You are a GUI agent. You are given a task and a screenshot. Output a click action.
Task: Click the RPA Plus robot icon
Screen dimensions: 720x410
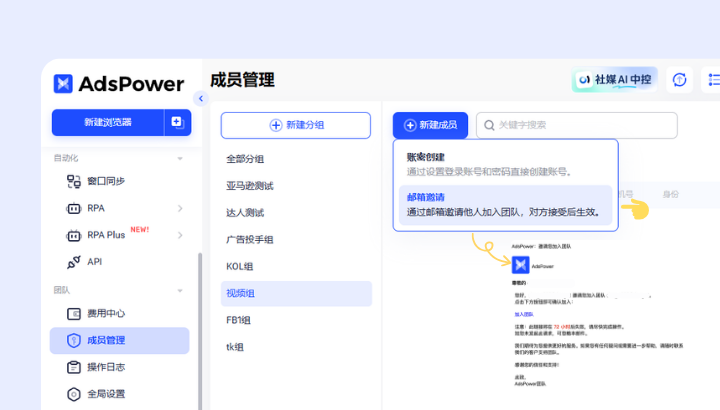pos(73,235)
